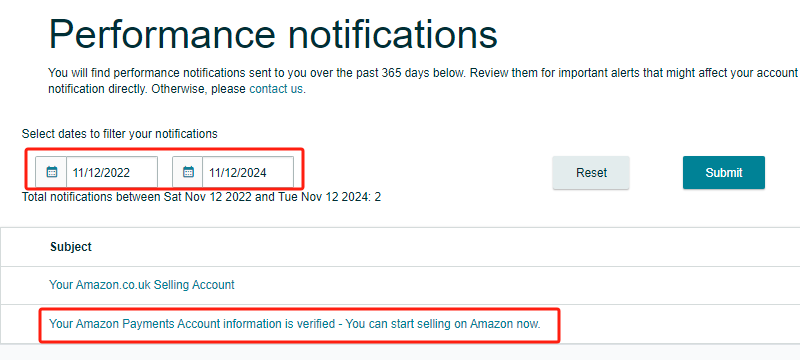Open the end date calendar picker icon
Image resolution: width=800 pixels, height=360 pixels.
pos(188,172)
